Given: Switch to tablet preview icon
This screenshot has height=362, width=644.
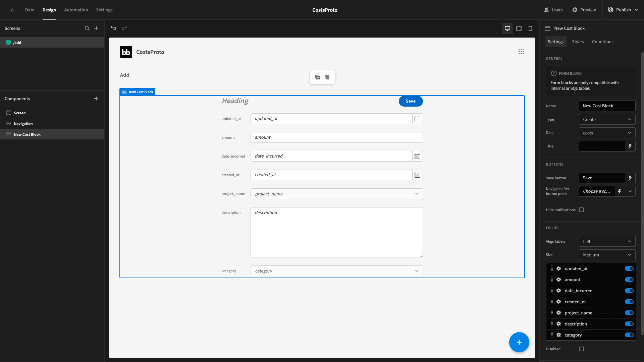Looking at the screenshot, I should tap(519, 28).
